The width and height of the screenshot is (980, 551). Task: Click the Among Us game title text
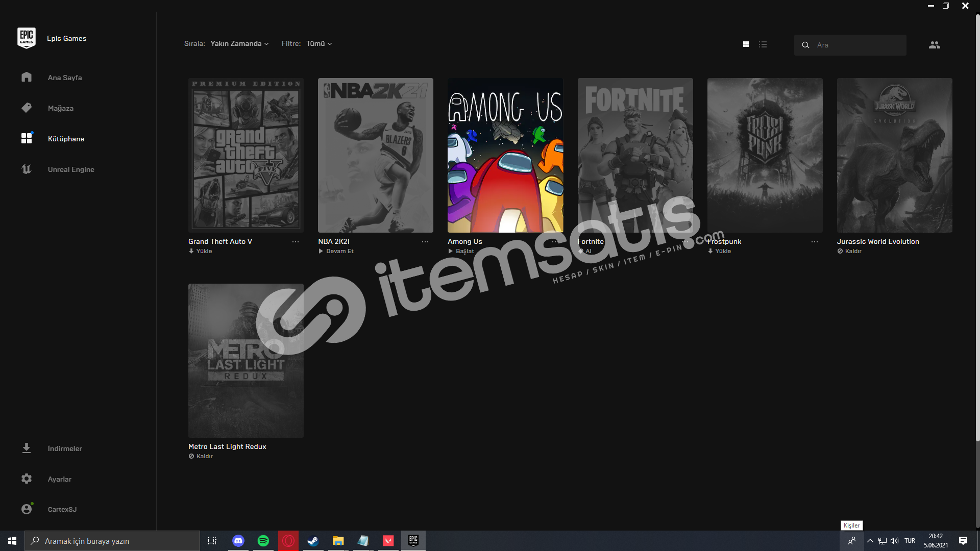tap(465, 241)
